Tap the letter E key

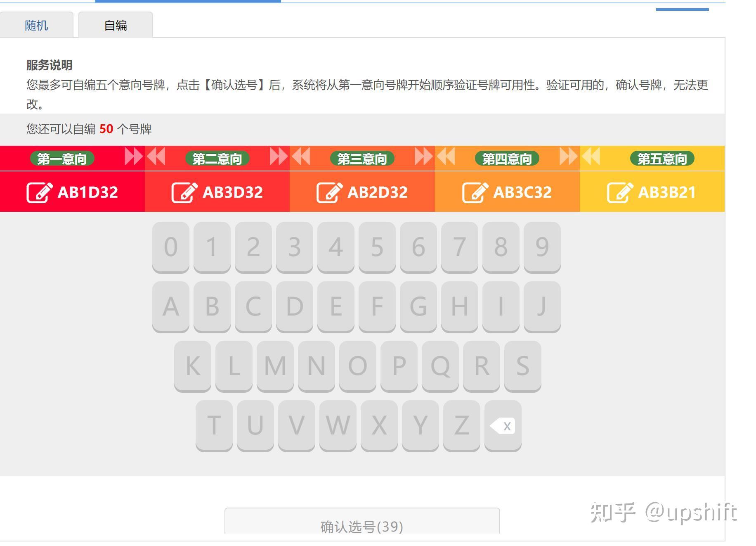(x=336, y=307)
